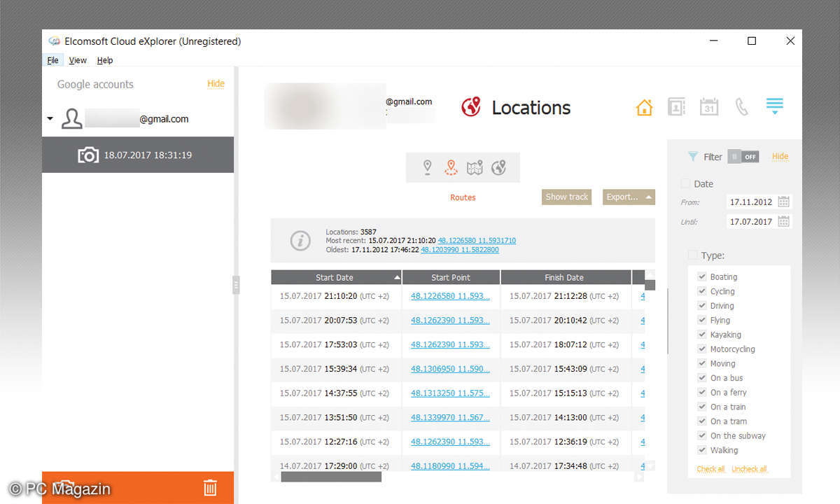The width and height of the screenshot is (840, 504).
Task: Click the application logo in the title bar
Action: click(54, 41)
